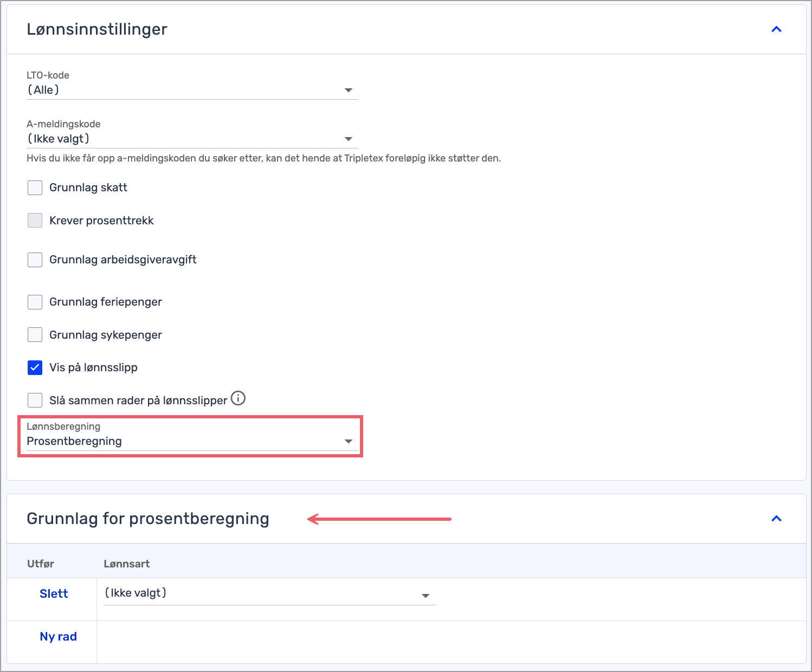The image size is (812, 672).
Task: Enable the Grunnlag skatt checkbox
Action: tap(35, 188)
